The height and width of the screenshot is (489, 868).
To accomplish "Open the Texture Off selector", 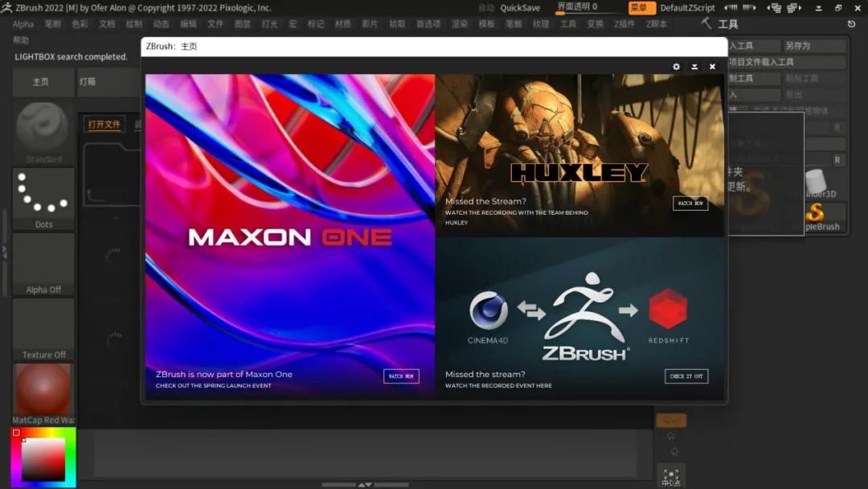I will pyautogui.click(x=43, y=330).
